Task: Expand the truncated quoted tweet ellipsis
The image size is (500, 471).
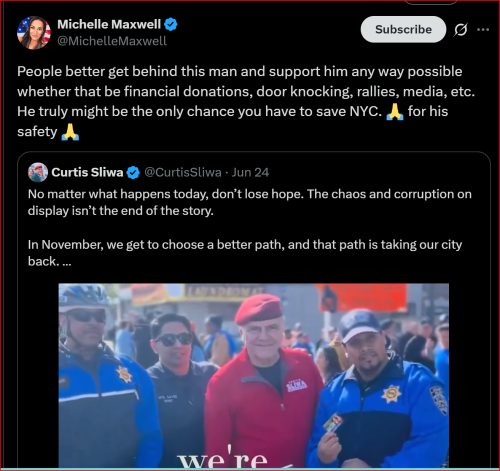Action: point(67,262)
